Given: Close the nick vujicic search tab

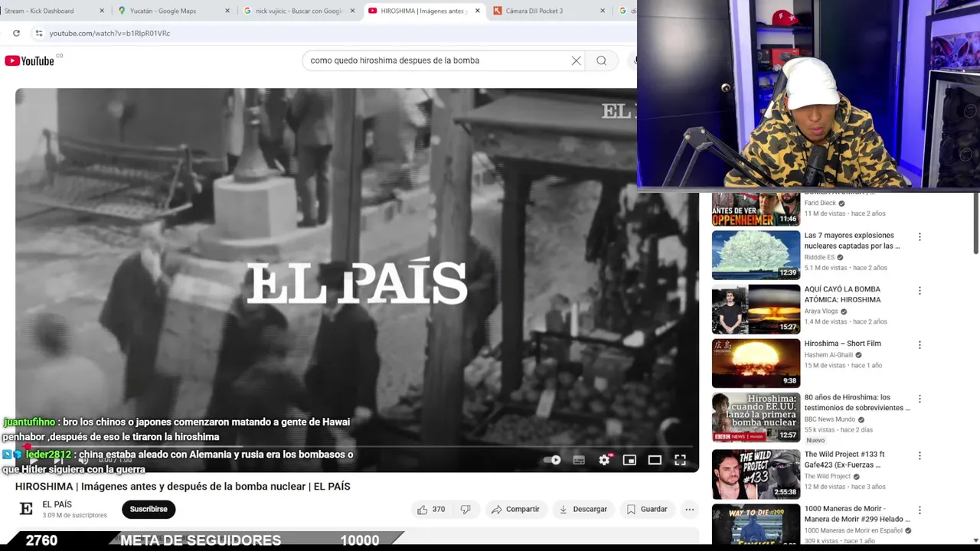Looking at the screenshot, I should (x=352, y=11).
